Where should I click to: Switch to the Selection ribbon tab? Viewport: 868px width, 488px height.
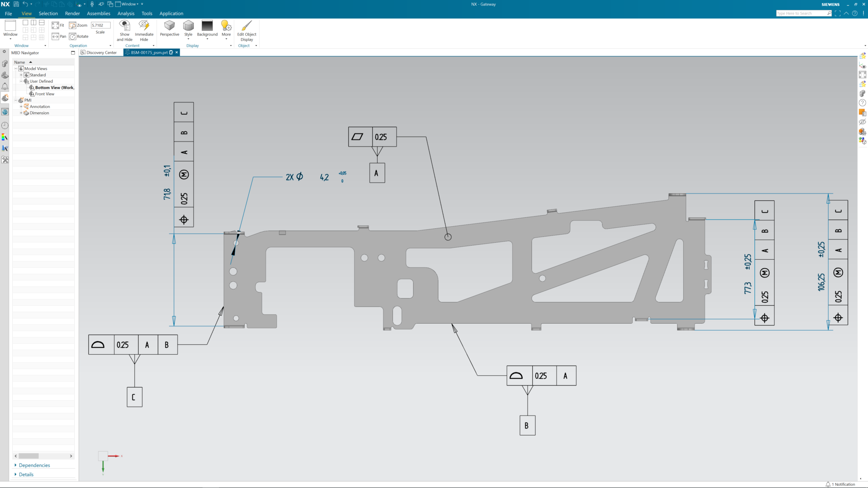[48, 13]
